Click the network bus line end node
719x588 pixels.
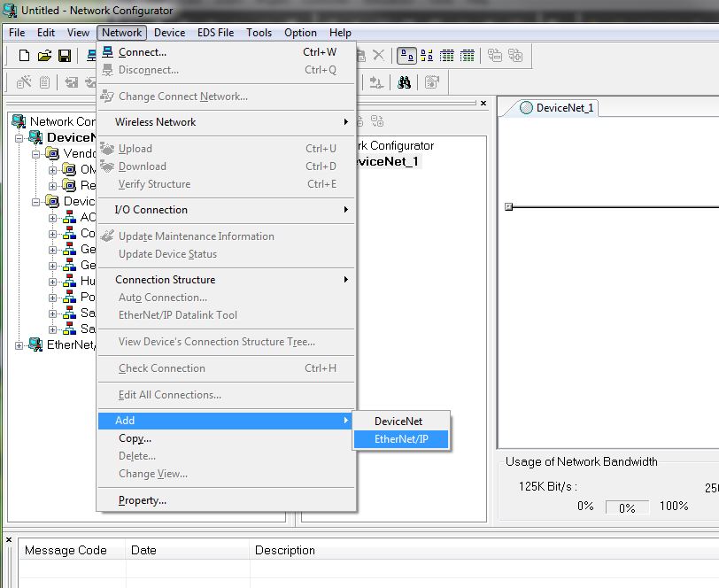pyautogui.click(x=508, y=207)
